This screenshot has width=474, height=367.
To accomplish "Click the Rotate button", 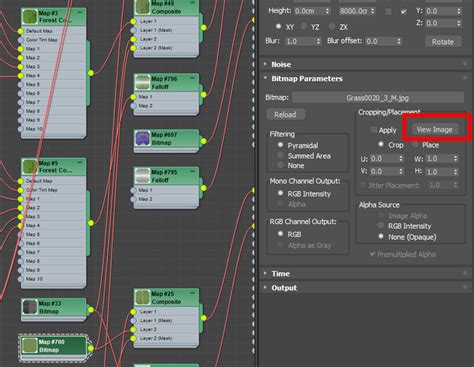I will tap(443, 42).
